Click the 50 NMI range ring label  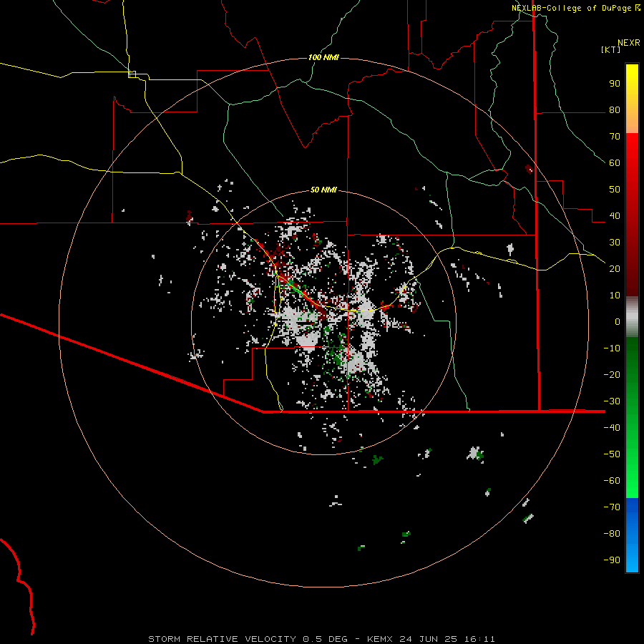click(x=323, y=190)
